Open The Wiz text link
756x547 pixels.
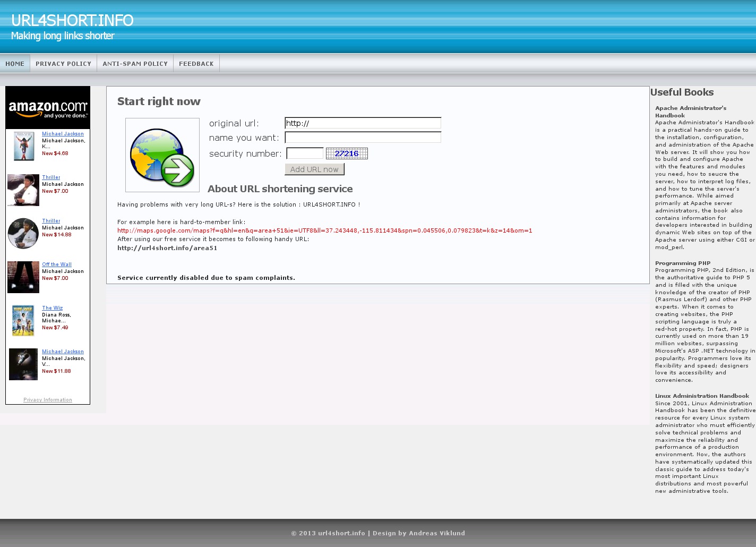tap(53, 308)
